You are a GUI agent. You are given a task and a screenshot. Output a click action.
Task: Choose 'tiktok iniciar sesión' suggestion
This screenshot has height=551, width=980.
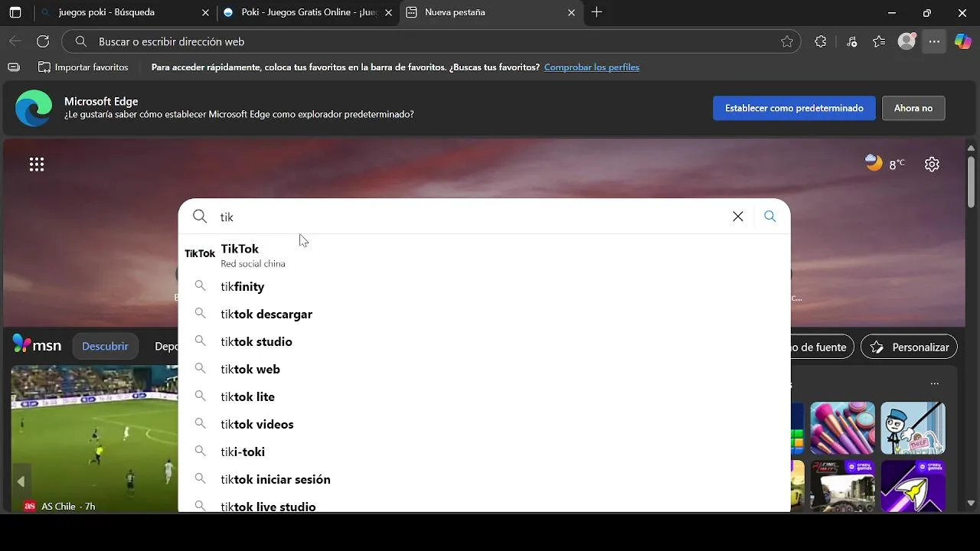point(485,479)
